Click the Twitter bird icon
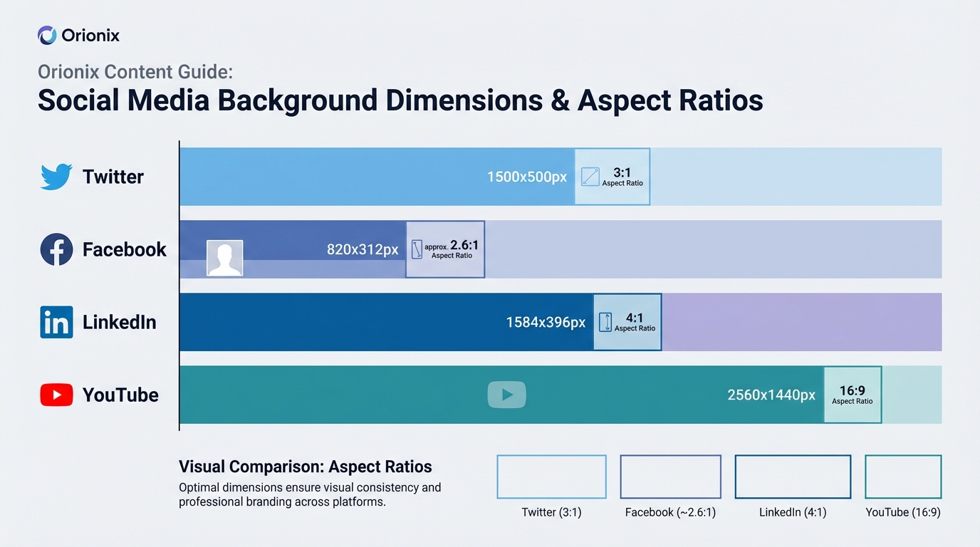The image size is (980, 547). (56, 176)
